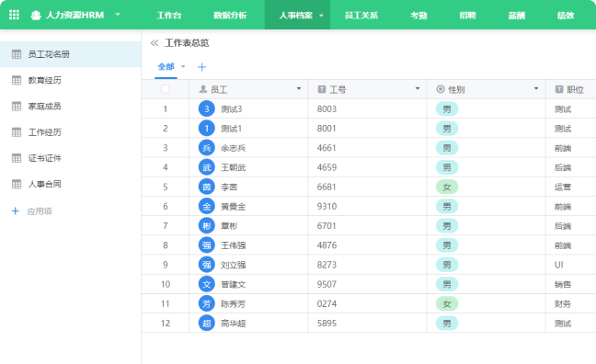The image size is (596, 364).
Task: Click the plus icon to add 应用项
Action: [x=16, y=210]
